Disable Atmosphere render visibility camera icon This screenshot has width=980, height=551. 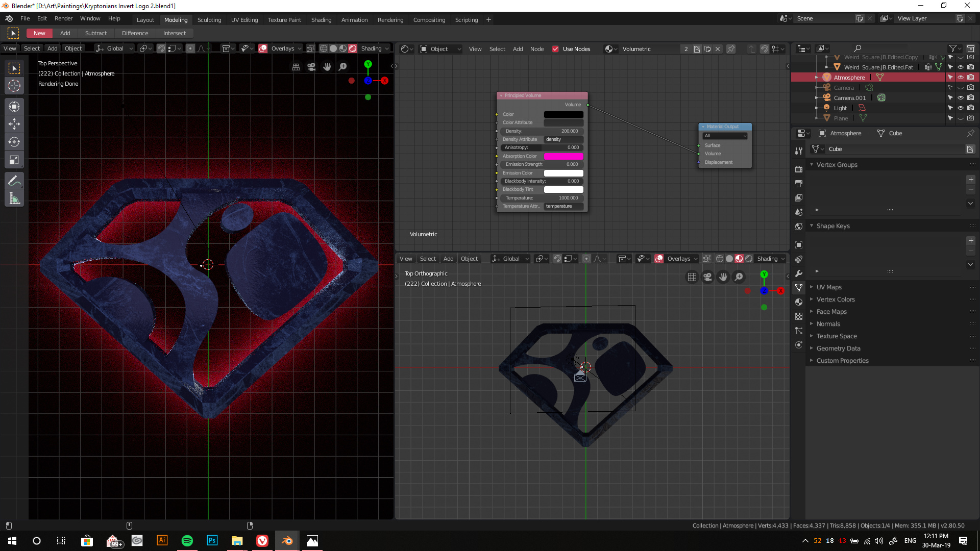972,77
